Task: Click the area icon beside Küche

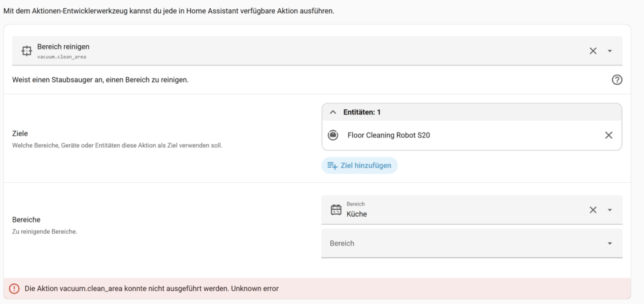Action: [x=336, y=210]
